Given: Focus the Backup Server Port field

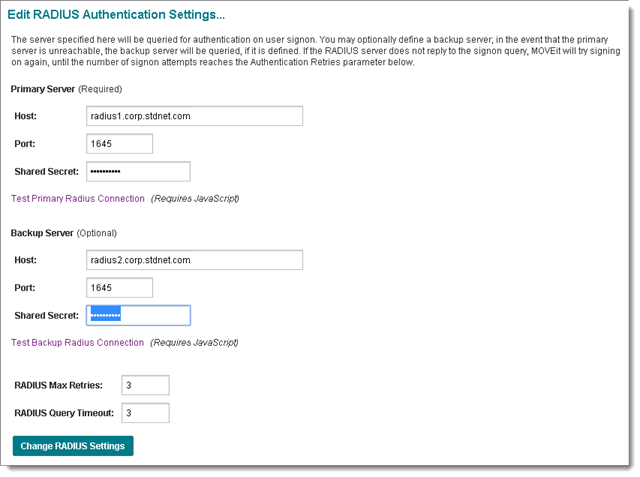Looking at the screenshot, I should click(119, 288).
